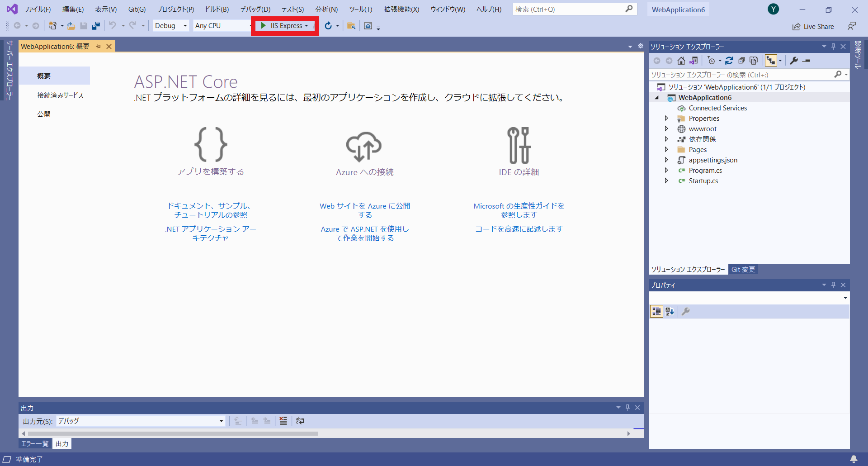Click the find in files folder icon
Image resolution: width=868 pixels, height=466 pixels.
click(x=351, y=26)
